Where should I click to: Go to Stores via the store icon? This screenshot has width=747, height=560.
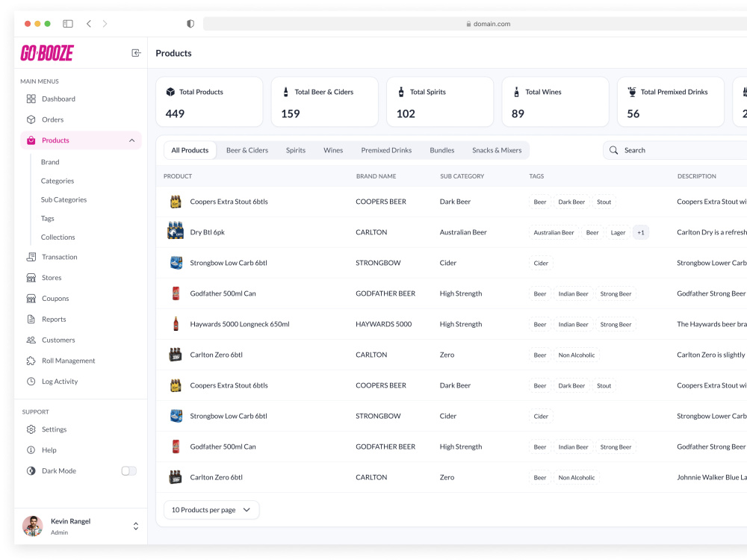coord(31,278)
